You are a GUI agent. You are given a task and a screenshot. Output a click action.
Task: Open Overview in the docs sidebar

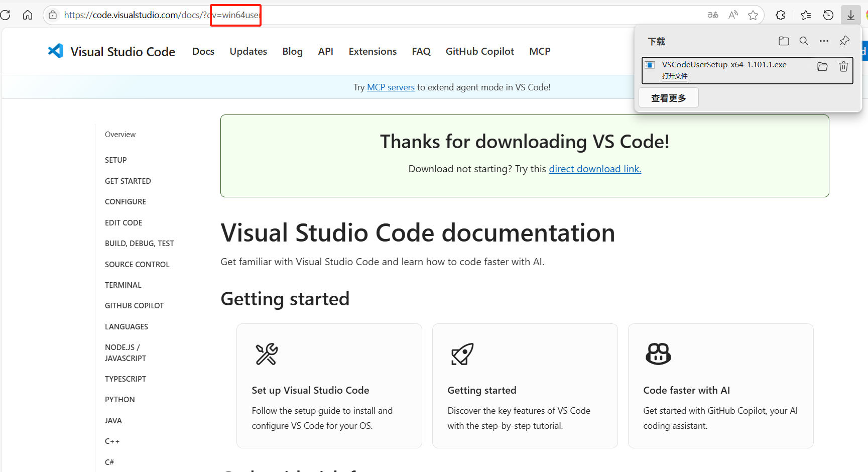120,135
